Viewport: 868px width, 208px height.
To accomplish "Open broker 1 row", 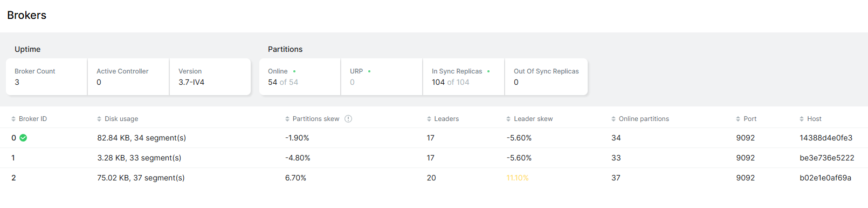I will coord(434,158).
